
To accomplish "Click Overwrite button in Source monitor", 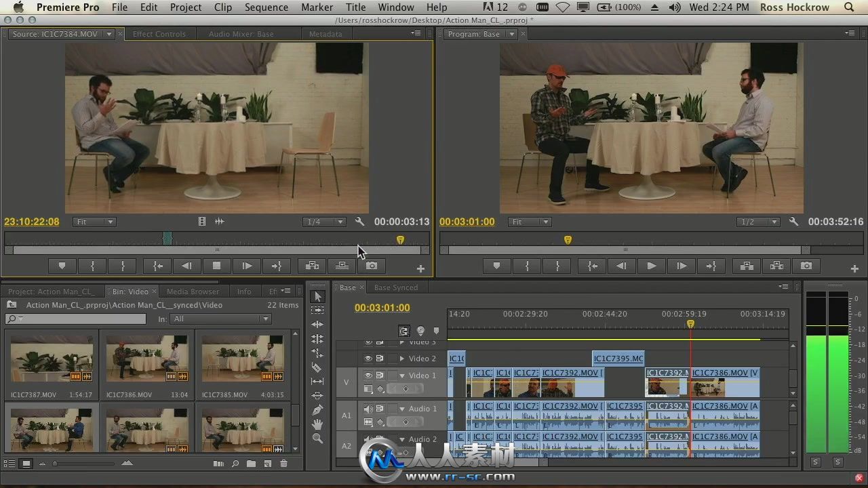I will [342, 266].
